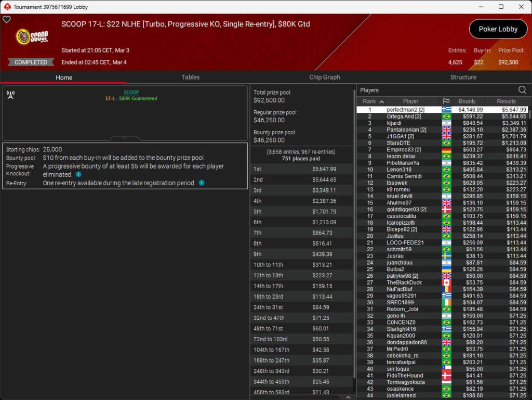Image resolution: width=532 pixels, height=400 pixels.
Task: Click the flag column header icon
Action: (x=446, y=101)
